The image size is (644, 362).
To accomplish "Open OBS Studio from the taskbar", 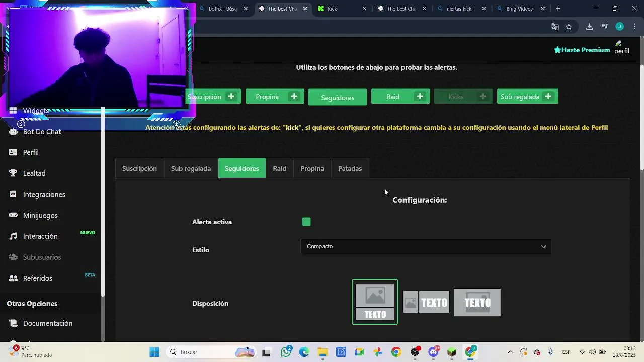I will pyautogui.click(x=415, y=352).
